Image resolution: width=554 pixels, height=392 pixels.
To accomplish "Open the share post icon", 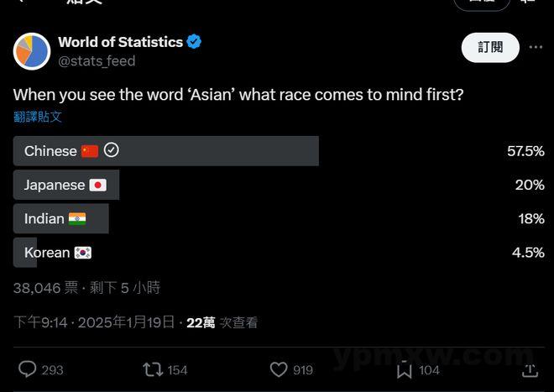I will pos(530,370).
